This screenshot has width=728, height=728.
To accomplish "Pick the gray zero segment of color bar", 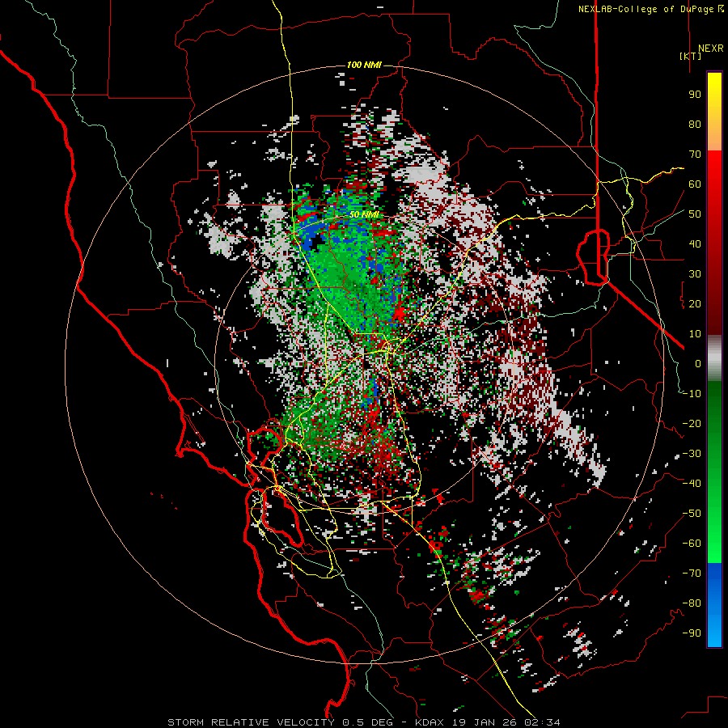I will pos(714,360).
